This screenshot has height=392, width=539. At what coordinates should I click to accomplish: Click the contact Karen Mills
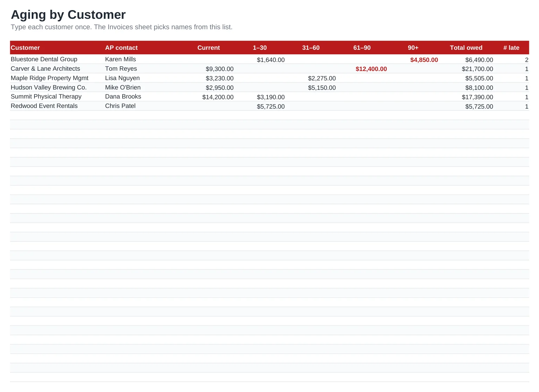(121, 59)
